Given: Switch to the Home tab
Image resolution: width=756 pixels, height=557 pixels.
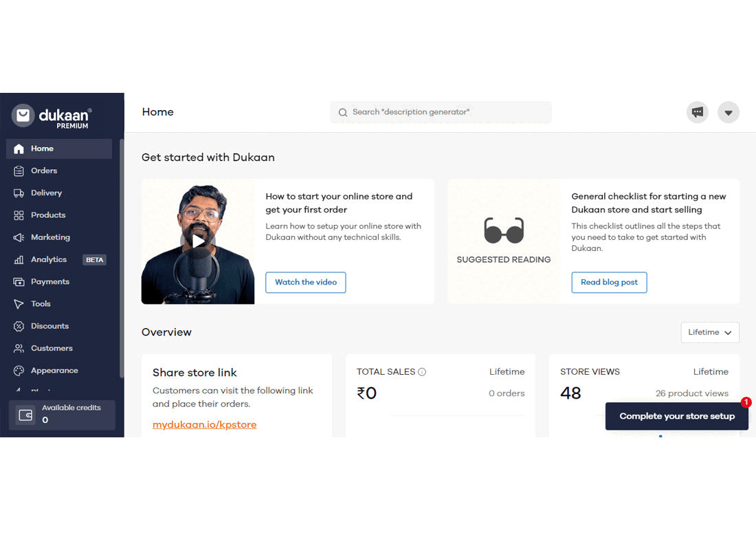Looking at the screenshot, I should coord(41,149).
